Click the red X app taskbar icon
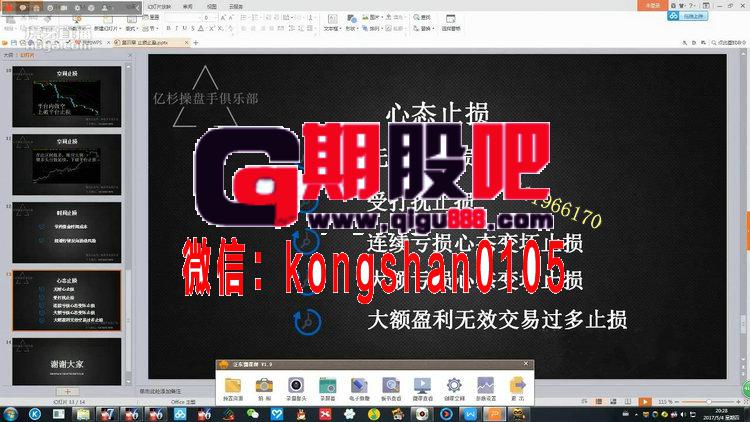 click(x=325, y=414)
